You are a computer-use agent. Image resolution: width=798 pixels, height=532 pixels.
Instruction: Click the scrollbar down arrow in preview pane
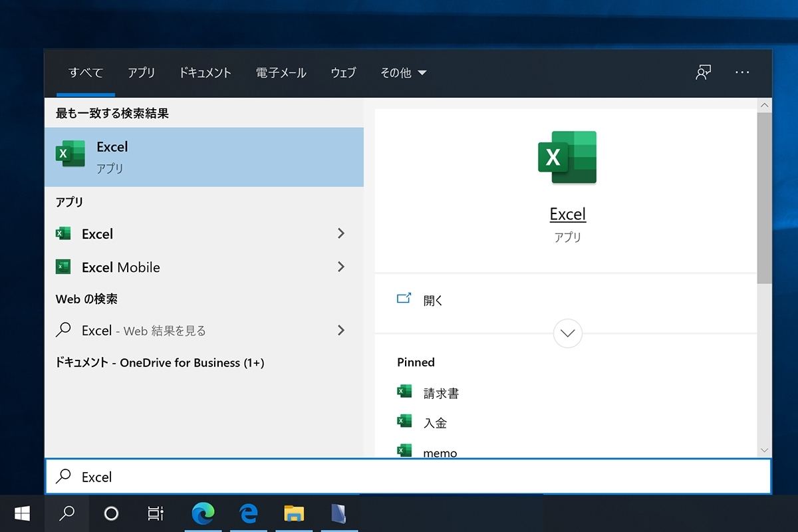point(764,450)
